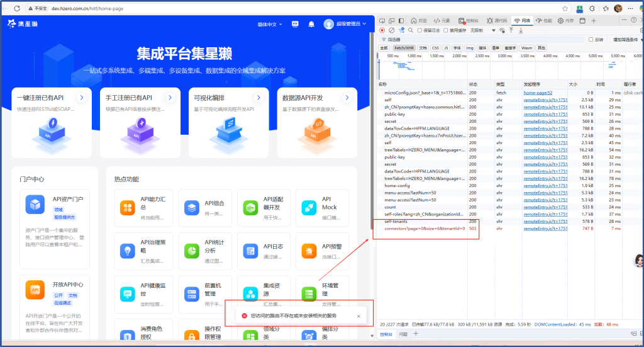Open the API Mock feature icon
The image size is (644, 347).
[x=309, y=207]
